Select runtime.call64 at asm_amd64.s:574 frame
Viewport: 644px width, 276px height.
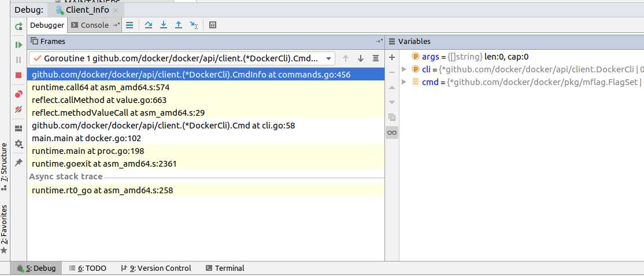click(x=206, y=87)
